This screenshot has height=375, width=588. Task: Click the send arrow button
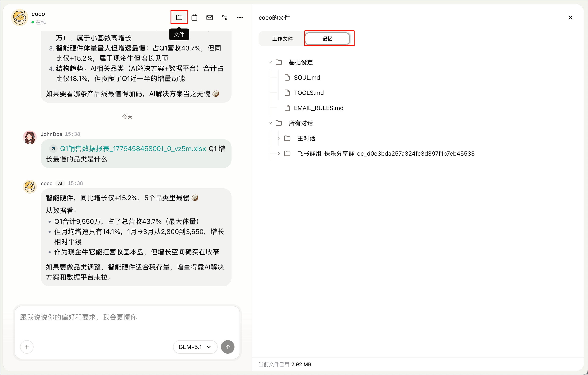(228, 347)
